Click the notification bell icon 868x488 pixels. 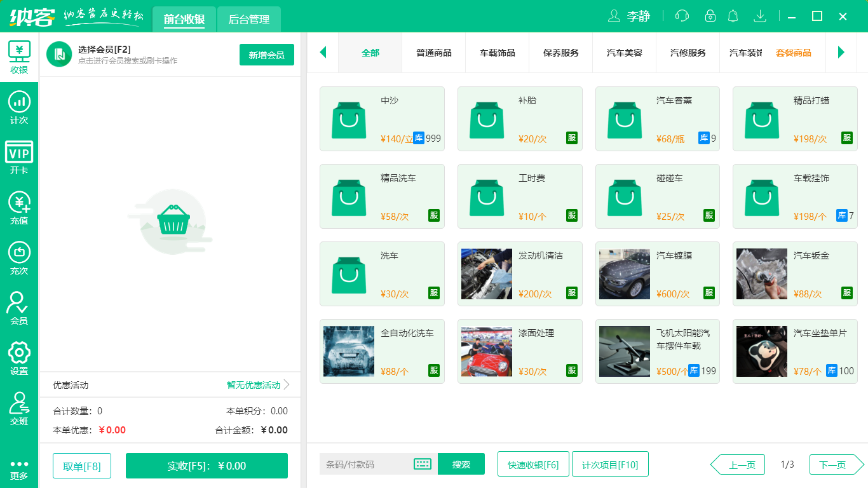click(x=733, y=15)
